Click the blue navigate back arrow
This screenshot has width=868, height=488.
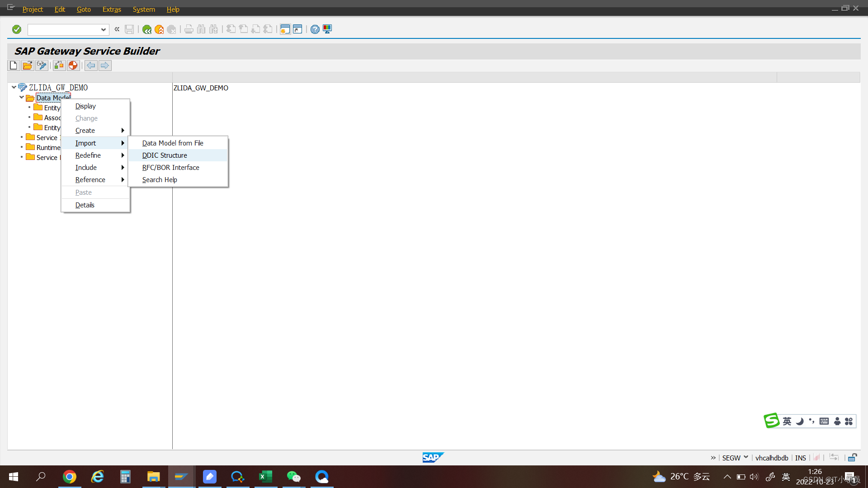pyautogui.click(x=91, y=66)
